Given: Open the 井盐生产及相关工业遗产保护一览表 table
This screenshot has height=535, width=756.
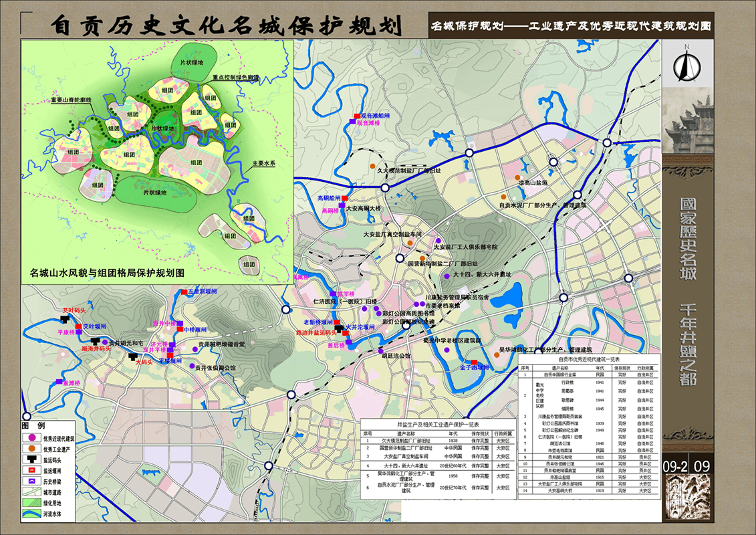Looking at the screenshot, I should pos(437,424).
